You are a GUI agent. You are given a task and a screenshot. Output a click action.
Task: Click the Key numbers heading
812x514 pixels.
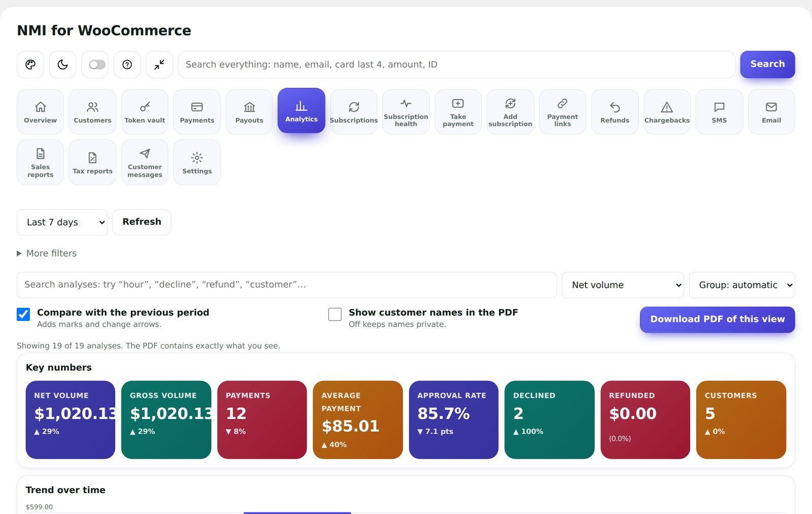[x=59, y=368]
